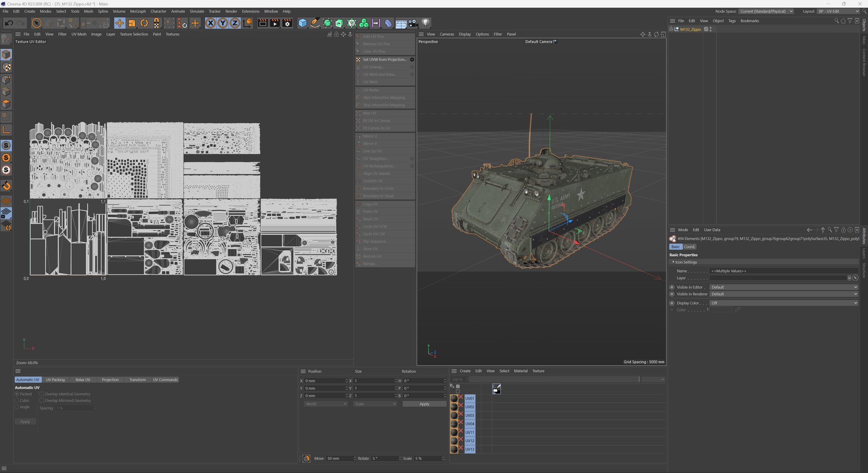Click the green MoGraph Cloner icon

[x=364, y=23]
